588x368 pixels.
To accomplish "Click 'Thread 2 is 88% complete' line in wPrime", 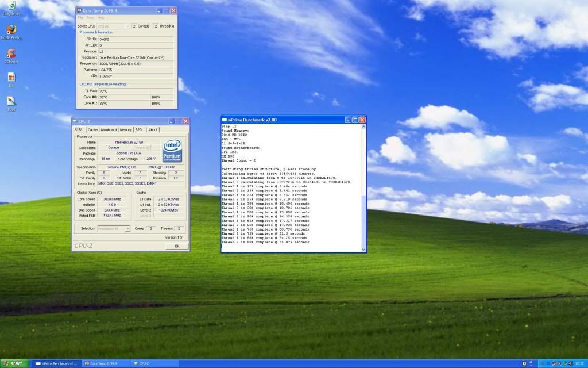I will pyautogui.click(x=265, y=242).
